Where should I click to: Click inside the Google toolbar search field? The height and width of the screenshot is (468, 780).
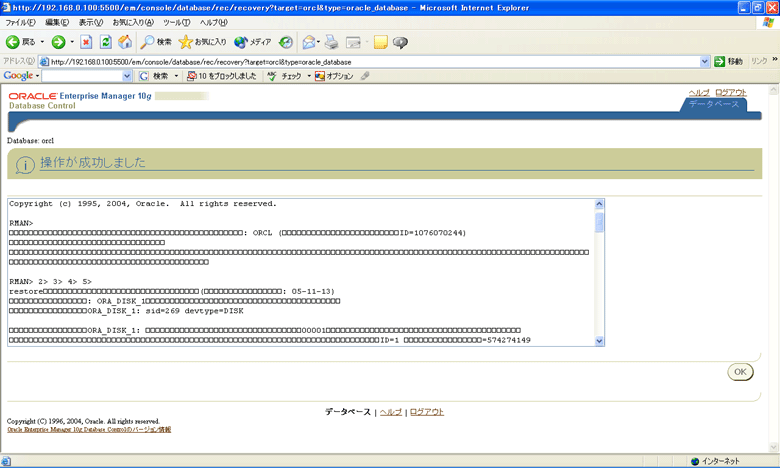point(82,76)
